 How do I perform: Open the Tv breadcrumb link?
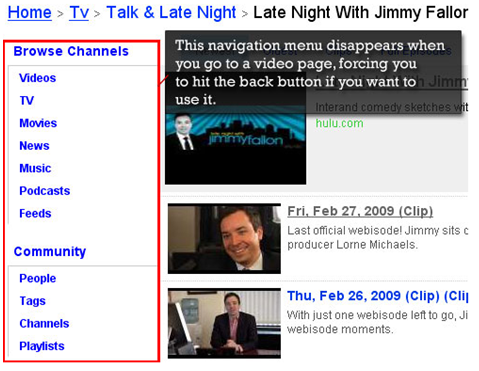pyautogui.click(x=79, y=13)
